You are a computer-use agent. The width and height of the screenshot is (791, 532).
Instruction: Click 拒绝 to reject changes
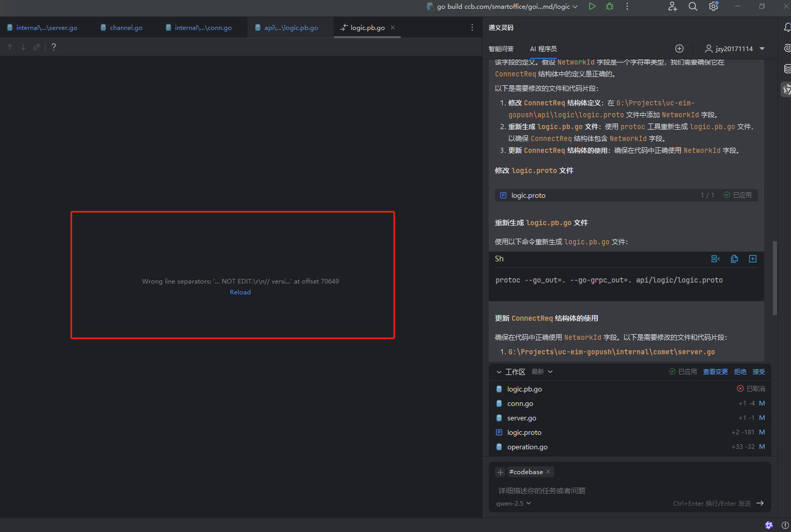pyautogui.click(x=740, y=372)
